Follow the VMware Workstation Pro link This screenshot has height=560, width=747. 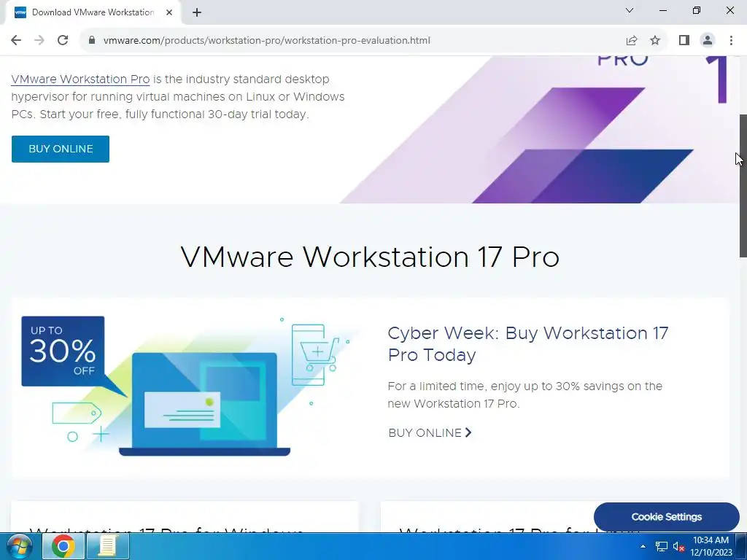(x=80, y=79)
